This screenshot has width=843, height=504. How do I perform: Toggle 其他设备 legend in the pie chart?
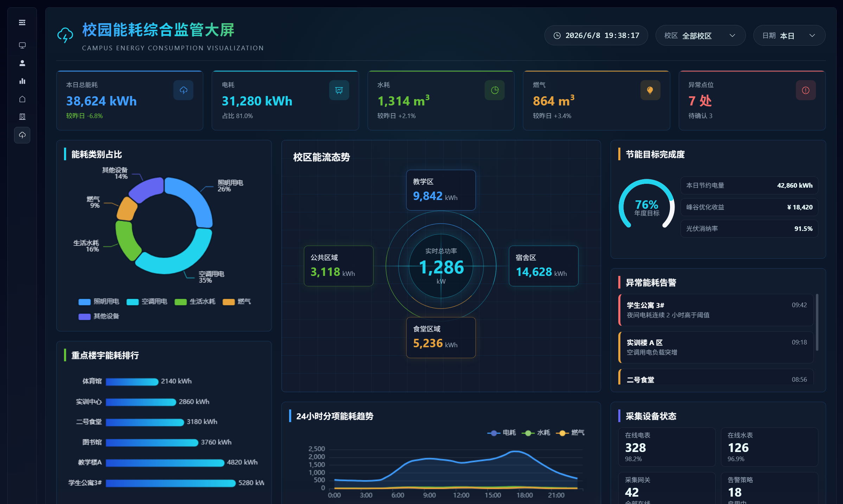(x=99, y=316)
